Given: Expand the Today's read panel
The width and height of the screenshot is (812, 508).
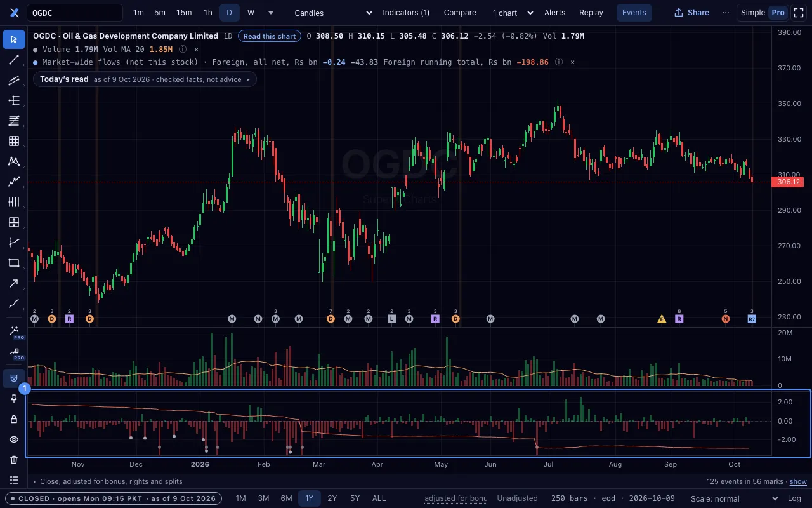Looking at the screenshot, I should click(145, 79).
